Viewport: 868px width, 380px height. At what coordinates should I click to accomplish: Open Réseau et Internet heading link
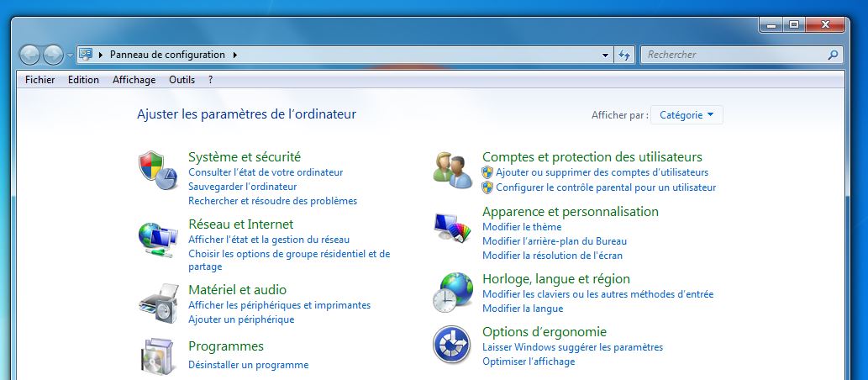point(241,224)
